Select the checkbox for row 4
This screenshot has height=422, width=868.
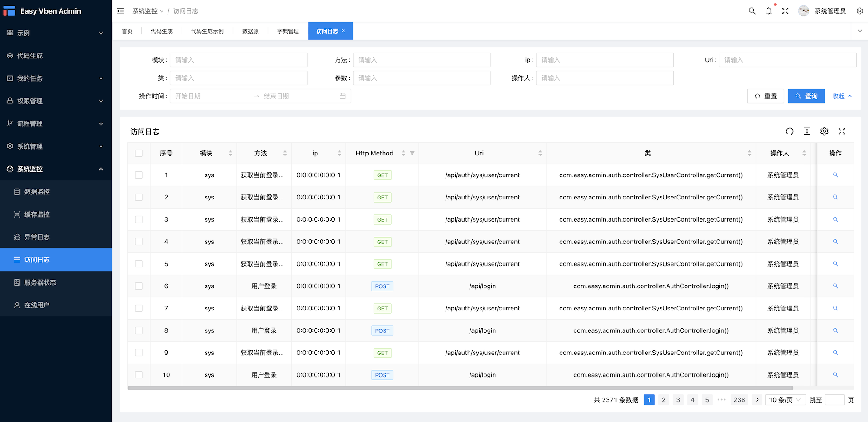point(139,242)
